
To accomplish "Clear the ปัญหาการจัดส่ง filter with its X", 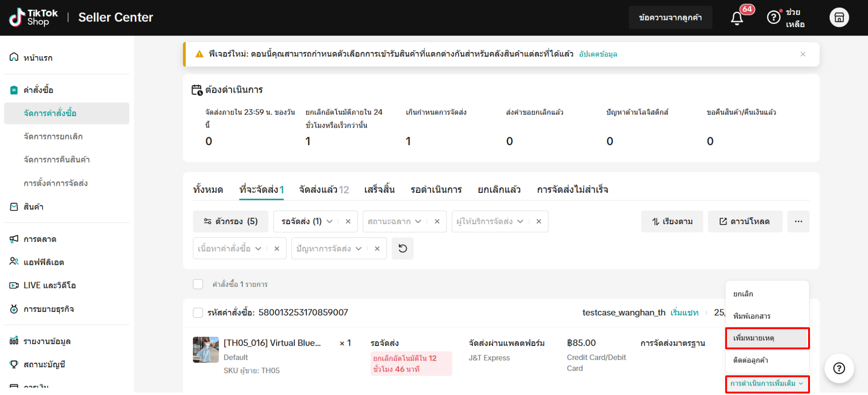I will [377, 249].
